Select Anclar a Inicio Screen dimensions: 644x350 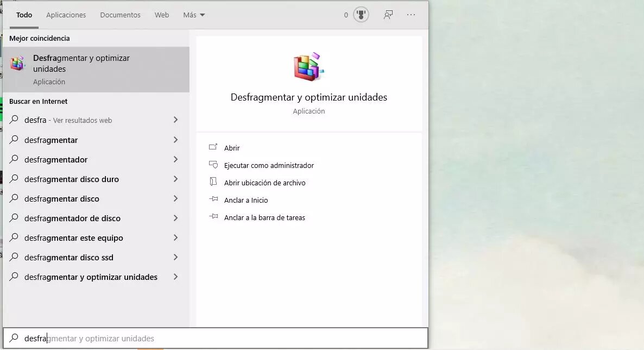coord(246,201)
